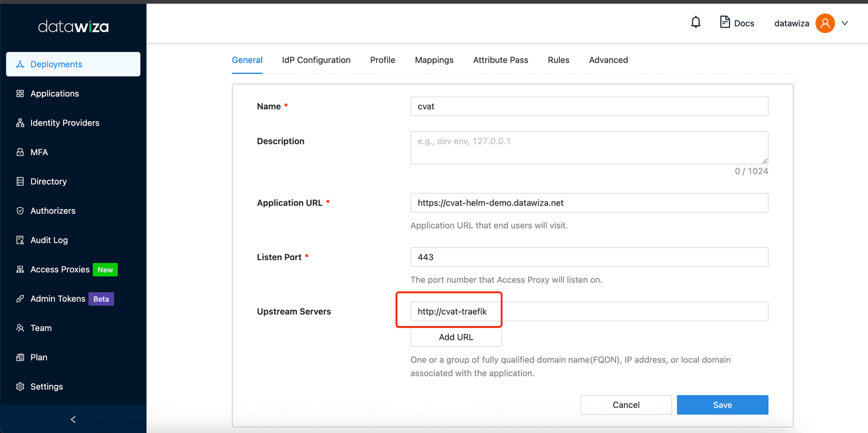Open the IdP Configuration tab
This screenshot has width=868, height=433.
pyautogui.click(x=316, y=60)
